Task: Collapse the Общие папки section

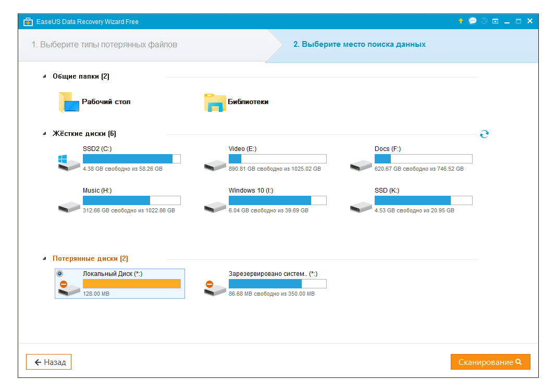Action: pos(45,77)
